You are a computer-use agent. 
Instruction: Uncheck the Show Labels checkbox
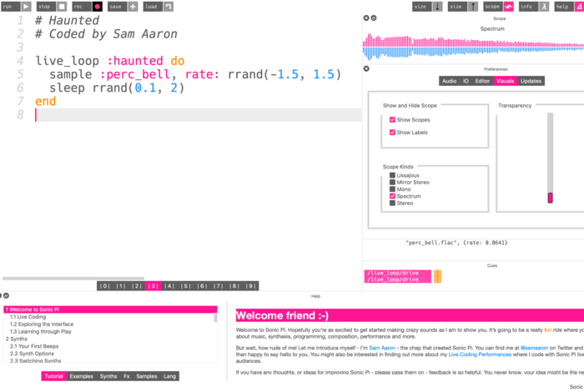coord(392,132)
